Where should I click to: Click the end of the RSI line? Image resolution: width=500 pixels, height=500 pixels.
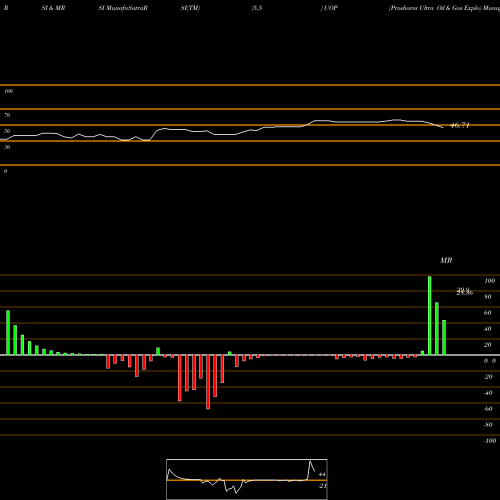coord(442,127)
